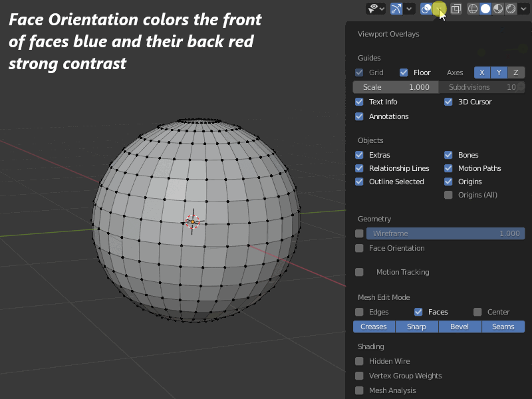Open the gizmos dropdown arrow
This screenshot has width=532, height=399.
(x=408, y=9)
